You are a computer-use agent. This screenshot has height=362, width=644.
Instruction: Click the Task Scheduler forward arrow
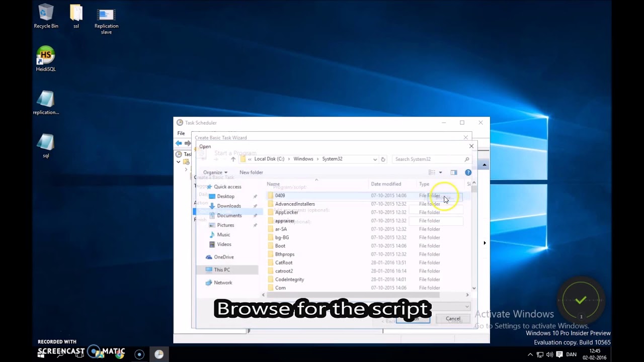click(x=188, y=143)
